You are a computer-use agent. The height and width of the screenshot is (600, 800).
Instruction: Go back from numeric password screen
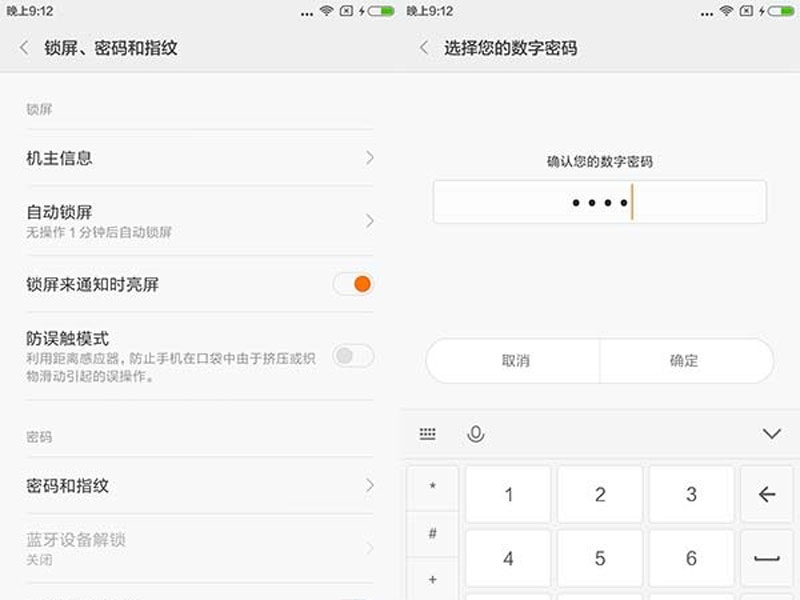tap(424, 48)
